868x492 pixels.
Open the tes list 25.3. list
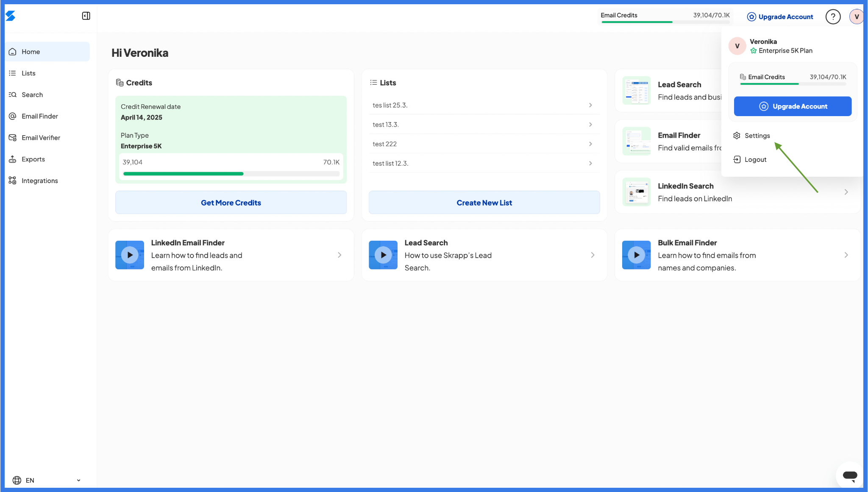pos(484,105)
